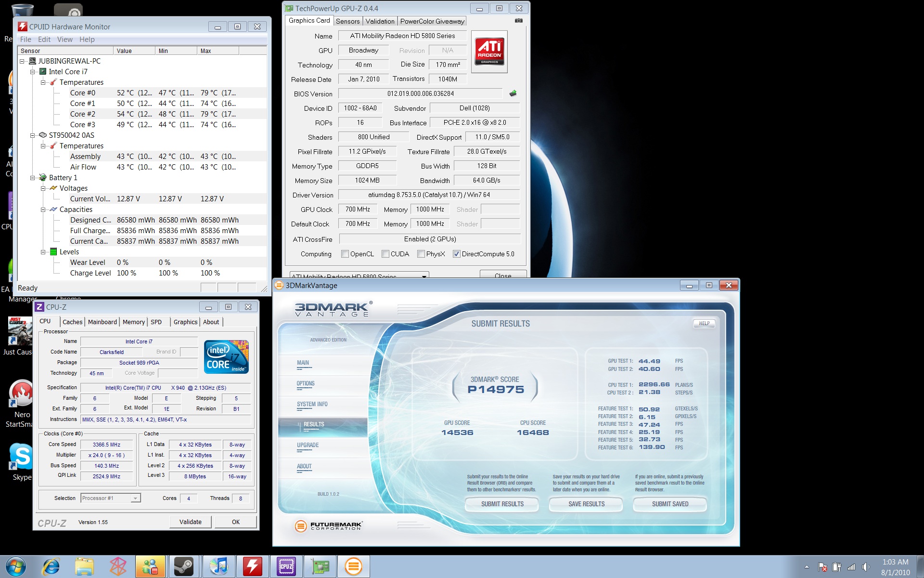Click the 3DMark Vantage taskbar icon
Viewport: 924px width, 578px height.
pyautogui.click(x=353, y=566)
